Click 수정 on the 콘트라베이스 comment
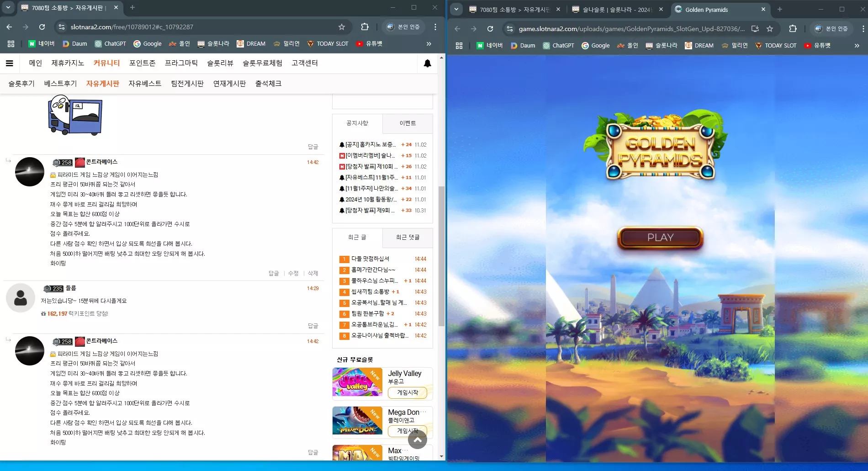Screen dimensions: 868x471 point(293,273)
